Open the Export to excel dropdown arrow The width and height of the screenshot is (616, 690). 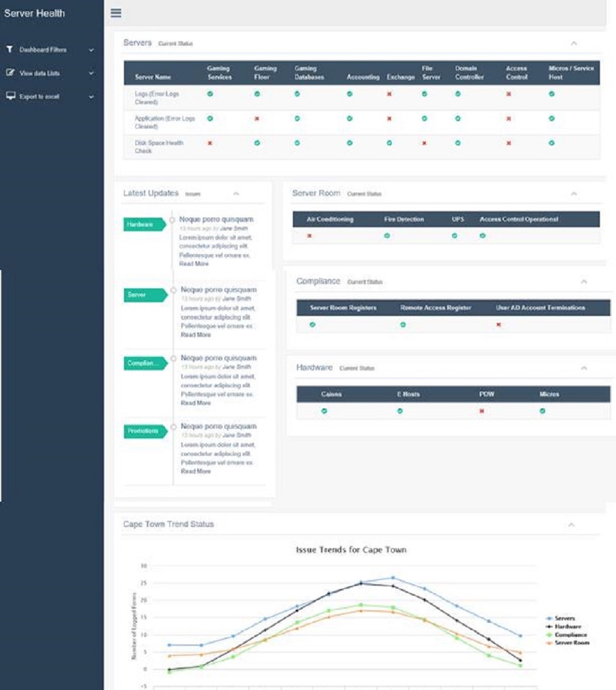[x=91, y=97]
